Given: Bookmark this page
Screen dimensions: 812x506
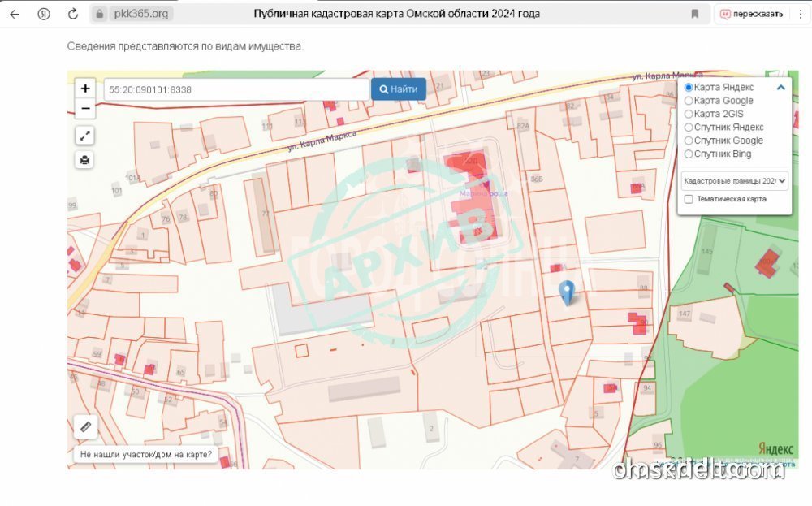Looking at the screenshot, I should click(x=695, y=14).
